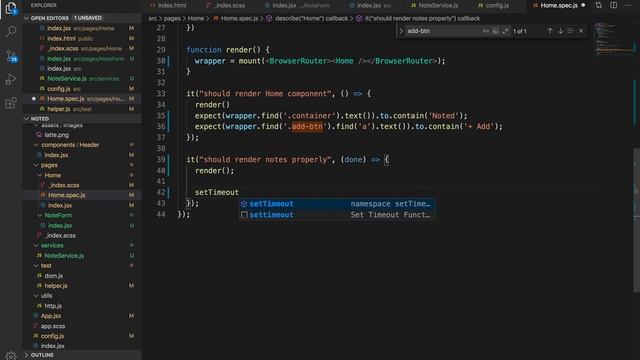Image resolution: width=640 pixels, height=360 pixels.
Task: Go to previous find match
Action: coord(550,31)
